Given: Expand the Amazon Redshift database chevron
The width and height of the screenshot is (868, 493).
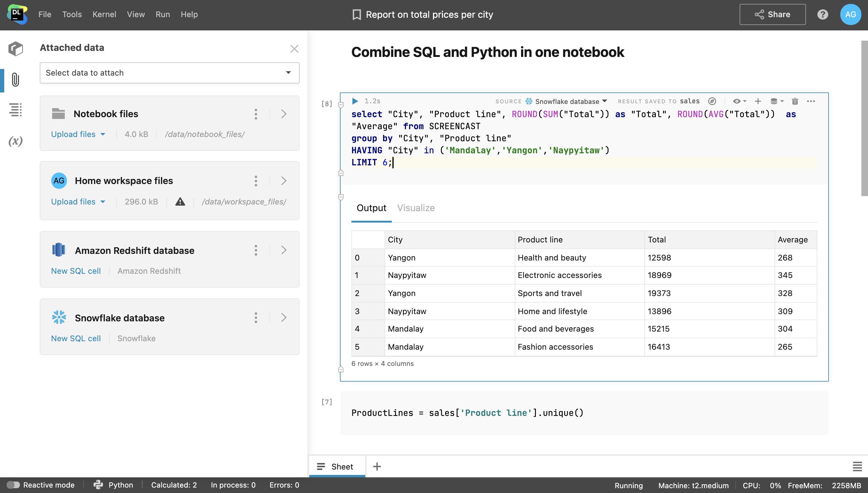Looking at the screenshot, I should (284, 250).
